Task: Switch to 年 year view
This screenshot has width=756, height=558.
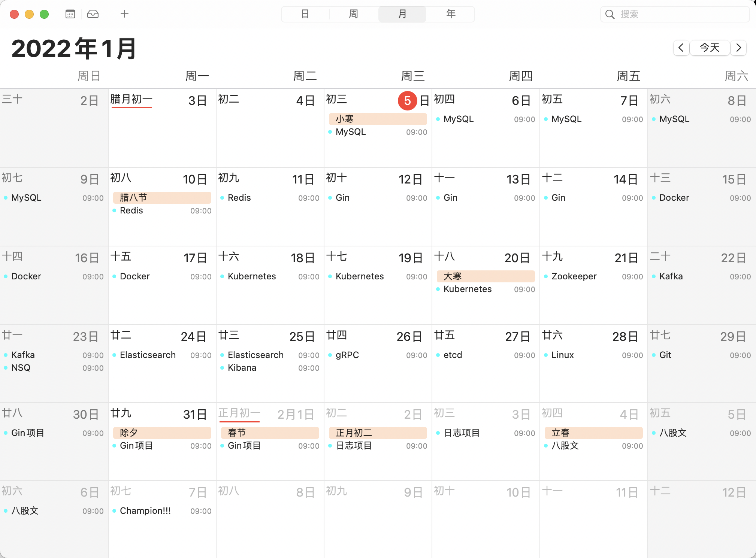Action: (x=451, y=14)
